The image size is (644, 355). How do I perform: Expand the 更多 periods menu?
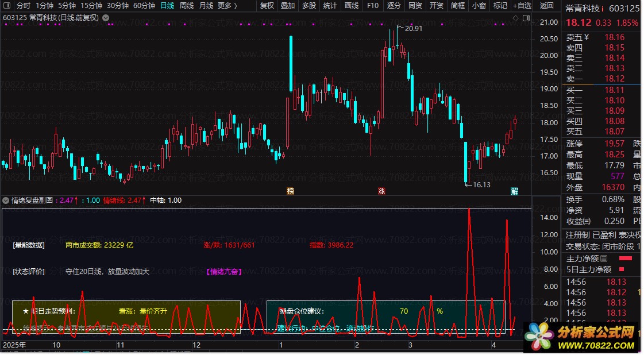coord(227,5)
